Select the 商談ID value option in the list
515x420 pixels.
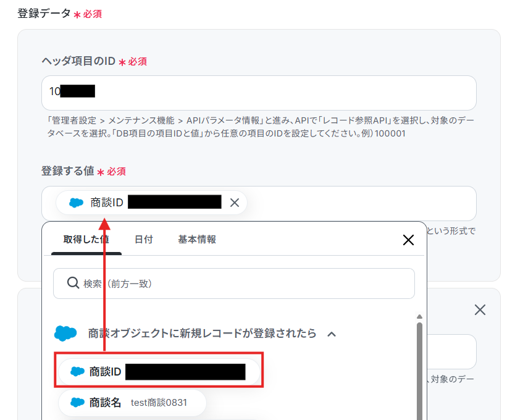159,372
